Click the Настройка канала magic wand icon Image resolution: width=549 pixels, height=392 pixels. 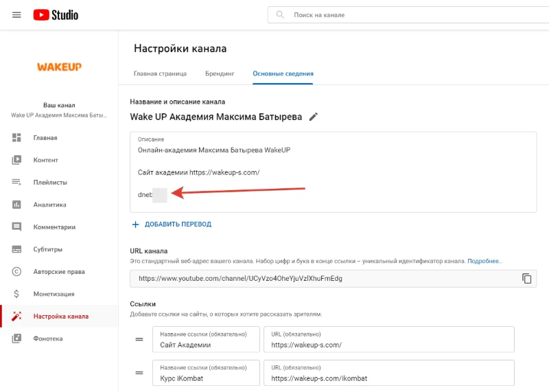(x=16, y=316)
